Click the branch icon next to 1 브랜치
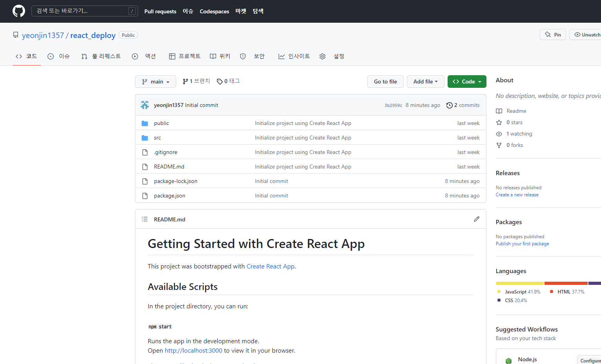This screenshot has height=364, width=601. (185, 81)
